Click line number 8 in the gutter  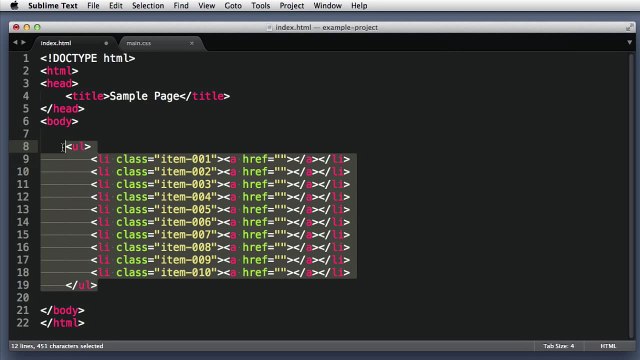(25, 147)
